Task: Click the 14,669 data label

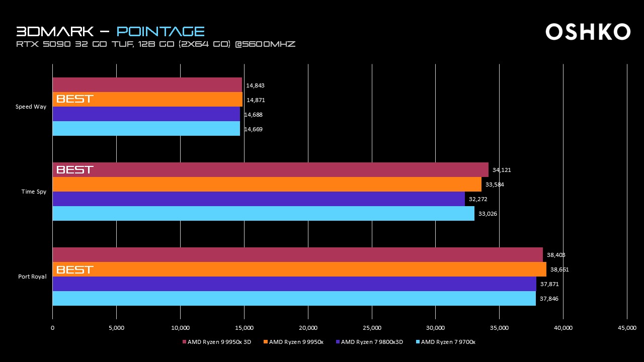Action: pyautogui.click(x=253, y=129)
